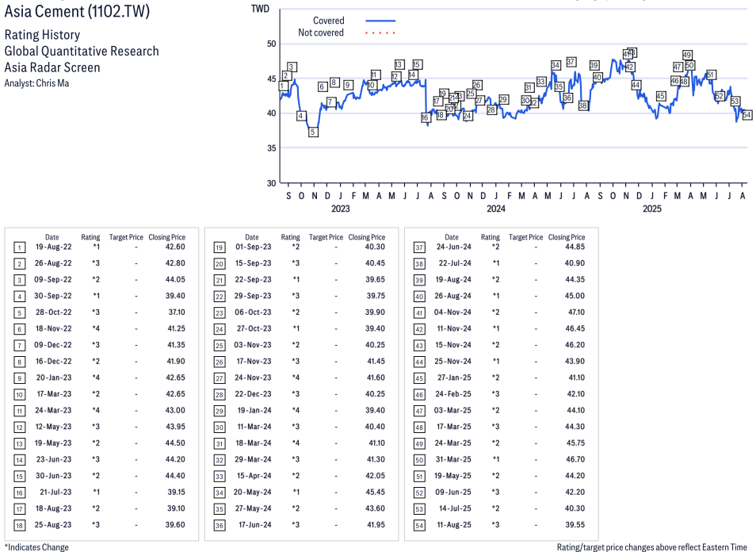Viewport: 756px width, 552px height.
Task: Click the *1 rating in the 22-Jul-24 row
Action: click(x=495, y=263)
